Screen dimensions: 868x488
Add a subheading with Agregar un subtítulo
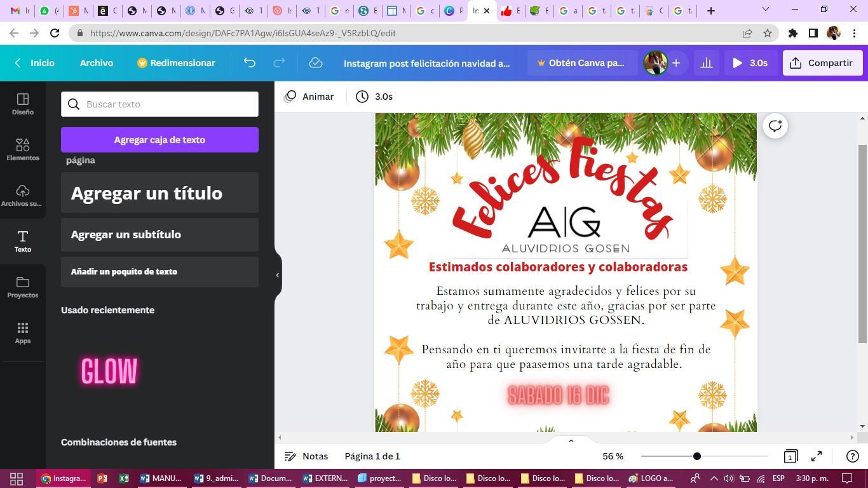coord(159,234)
